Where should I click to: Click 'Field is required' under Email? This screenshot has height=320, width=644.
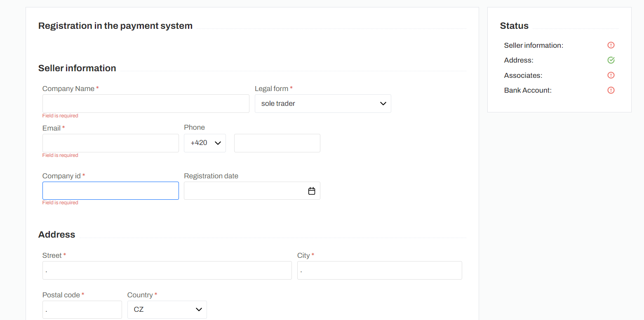(x=60, y=155)
